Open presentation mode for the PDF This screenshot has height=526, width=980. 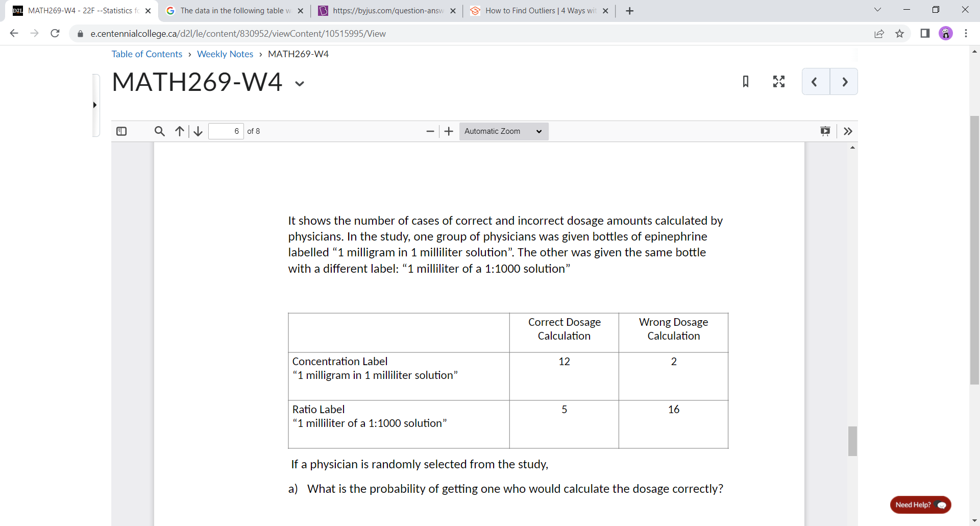click(x=825, y=131)
